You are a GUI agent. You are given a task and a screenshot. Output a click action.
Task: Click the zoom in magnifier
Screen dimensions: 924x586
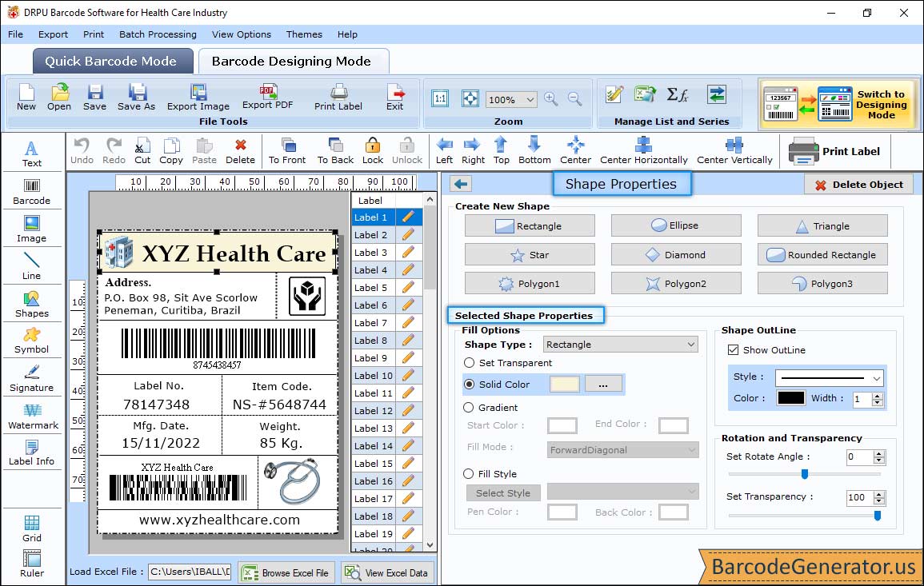click(x=551, y=99)
